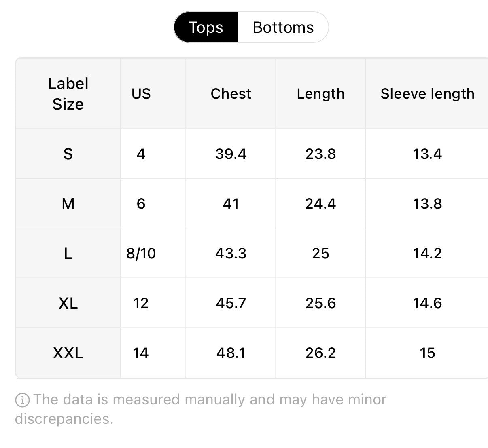488x448 pixels.
Task: Click the Sleeve length column header
Action: click(427, 94)
